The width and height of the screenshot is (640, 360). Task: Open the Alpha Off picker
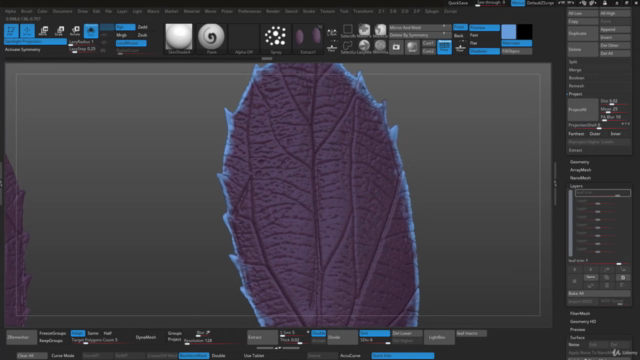[x=244, y=39]
